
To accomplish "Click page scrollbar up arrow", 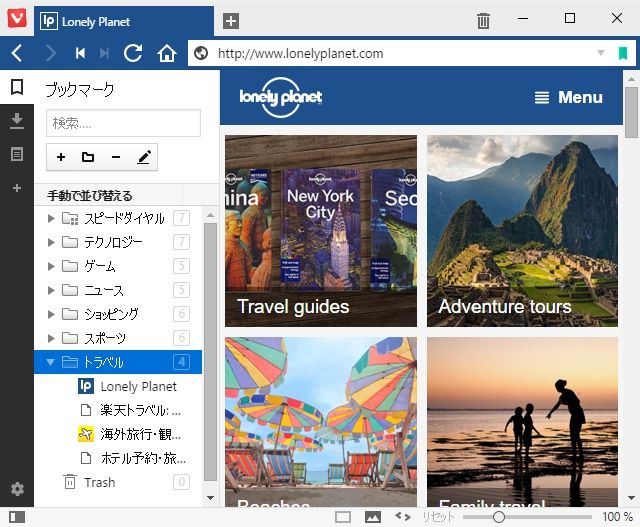I will pos(631,79).
